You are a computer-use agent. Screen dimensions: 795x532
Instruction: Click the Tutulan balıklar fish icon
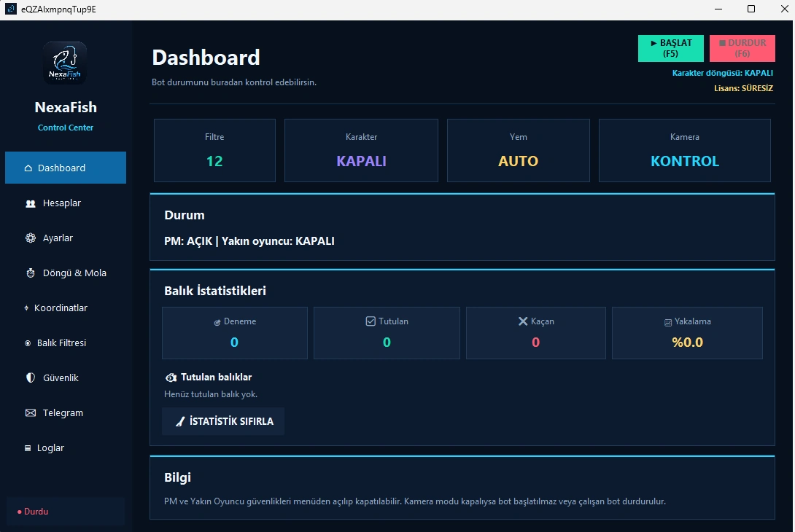pos(171,378)
